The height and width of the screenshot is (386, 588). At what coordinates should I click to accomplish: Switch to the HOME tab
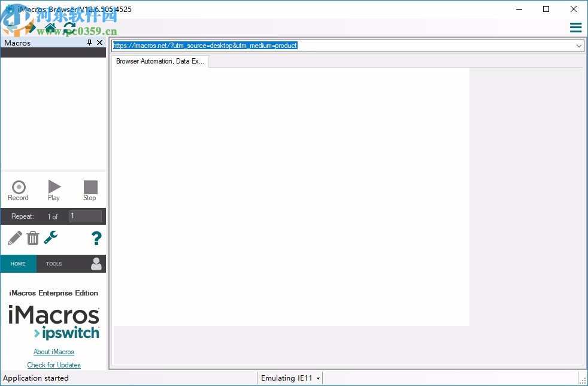pos(19,264)
